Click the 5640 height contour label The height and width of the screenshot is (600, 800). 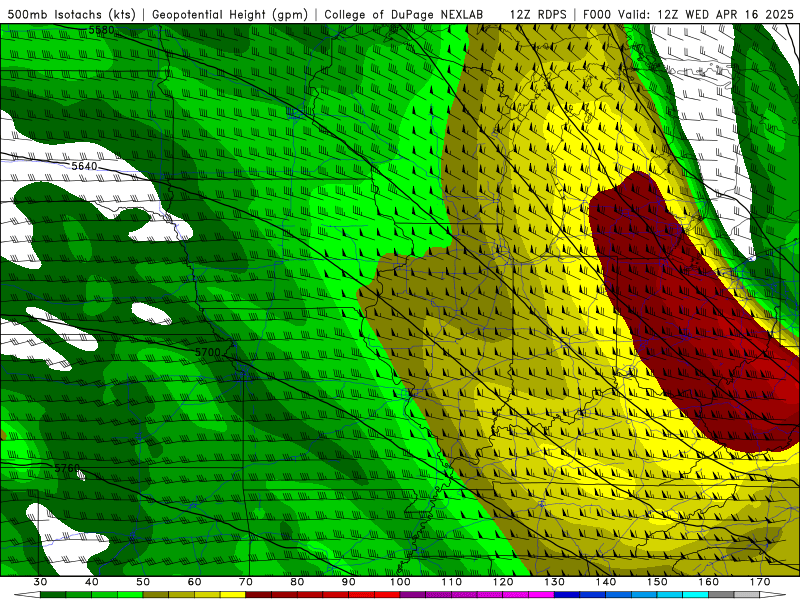(84, 166)
